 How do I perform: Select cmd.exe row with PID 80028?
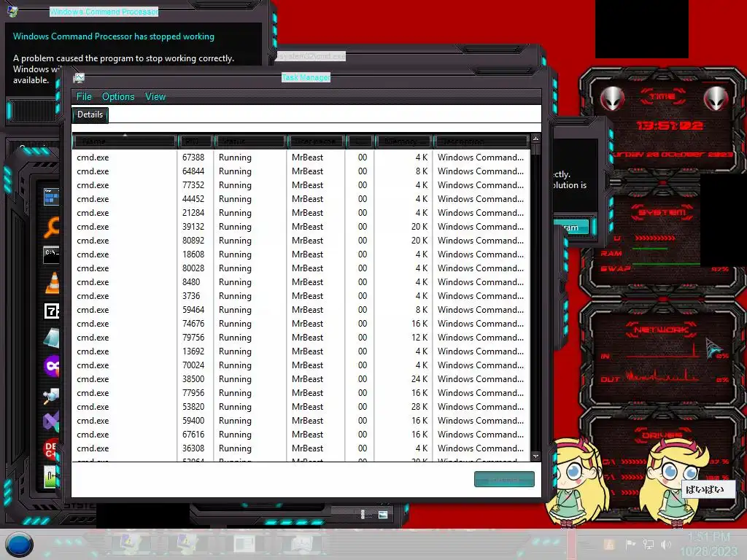pyautogui.click(x=301, y=268)
